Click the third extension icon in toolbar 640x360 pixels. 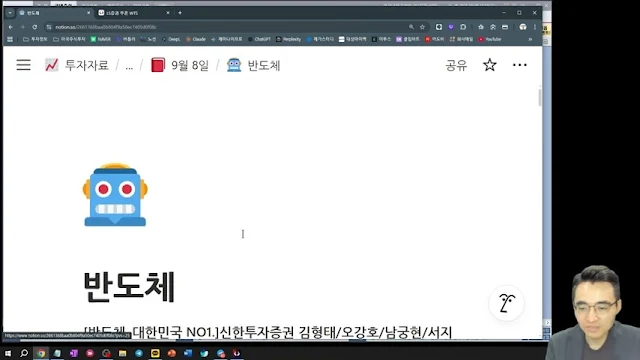point(463,27)
